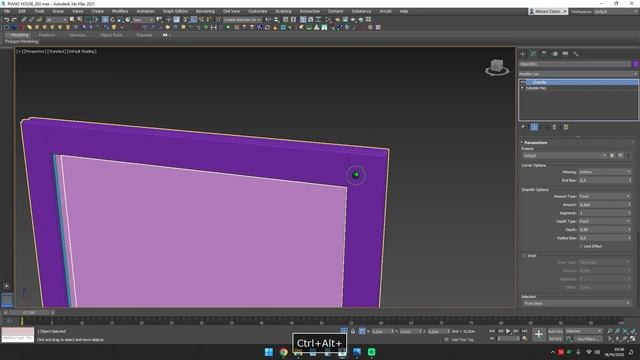Screen dimensions: 640x360
Task: Open the Workspaces Default dropdown
Action: pyautogui.click(x=616, y=11)
